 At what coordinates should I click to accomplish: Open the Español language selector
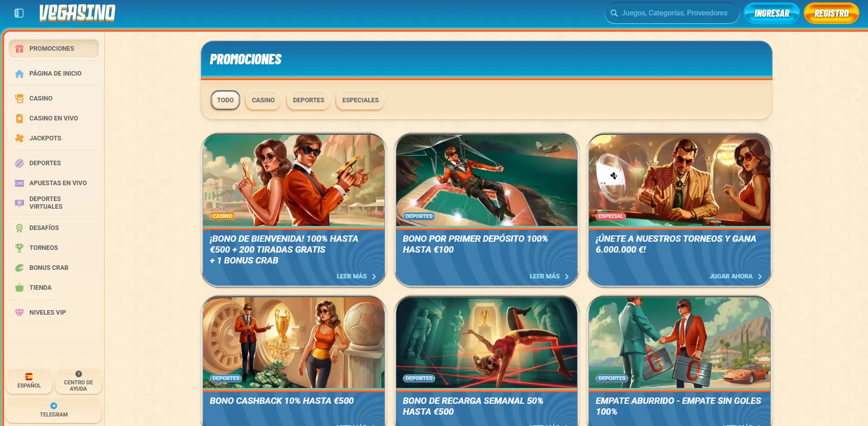(29, 381)
